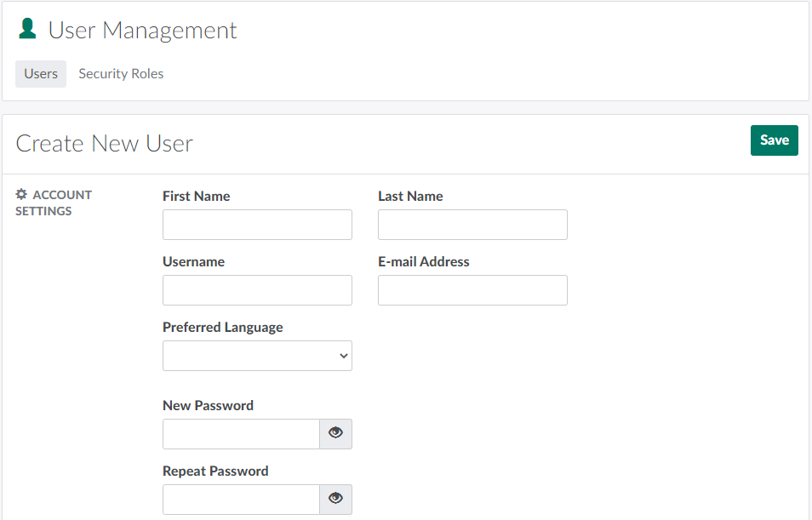Click the Preferred Language label text
812x520 pixels.
pyautogui.click(x=223, y=328)
